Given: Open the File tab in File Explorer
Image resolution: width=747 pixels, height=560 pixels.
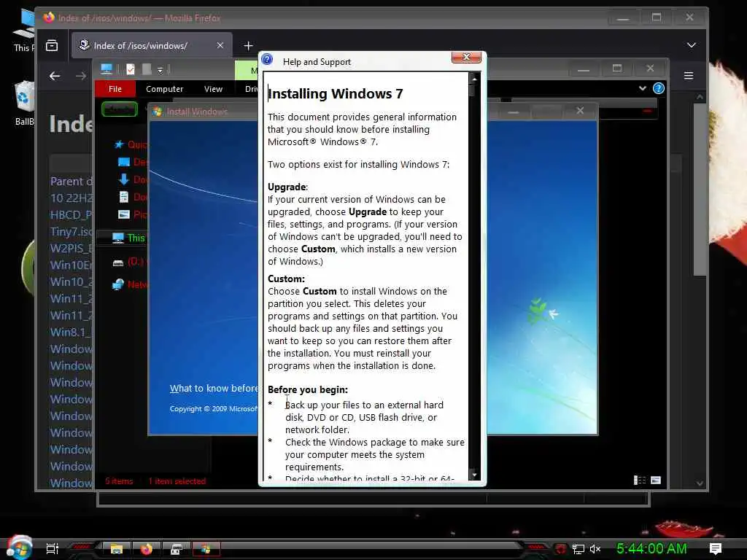Looking at the screenshot, I should (x=115, y=89).
